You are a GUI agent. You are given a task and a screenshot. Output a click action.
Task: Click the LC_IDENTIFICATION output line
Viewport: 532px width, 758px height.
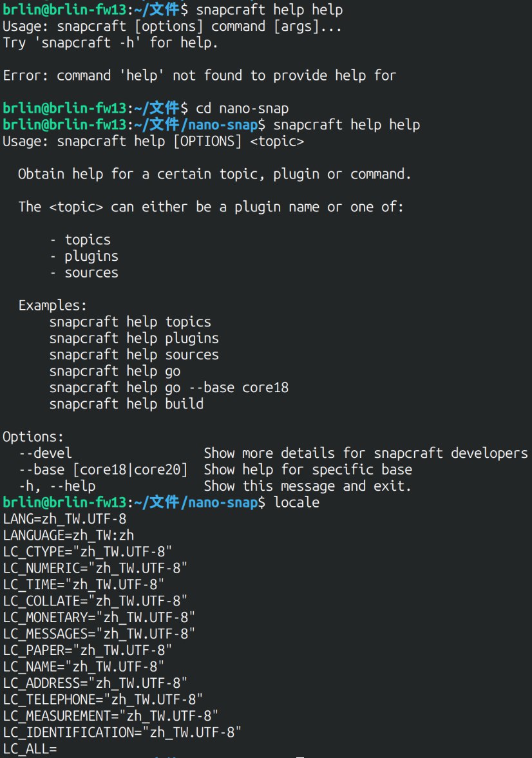click(x=122, y=732)
